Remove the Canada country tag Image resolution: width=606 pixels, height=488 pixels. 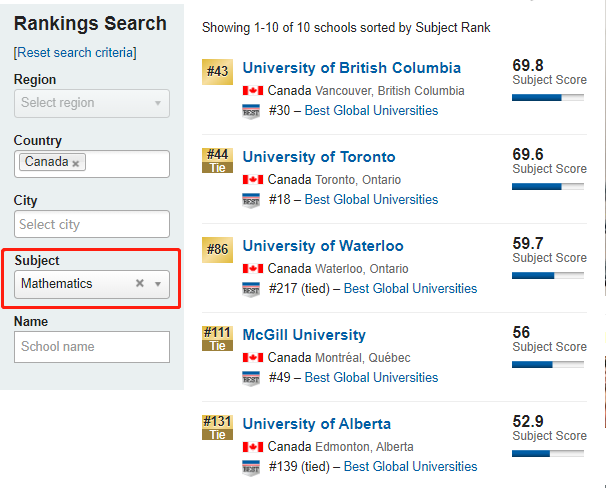click(76, 163)
